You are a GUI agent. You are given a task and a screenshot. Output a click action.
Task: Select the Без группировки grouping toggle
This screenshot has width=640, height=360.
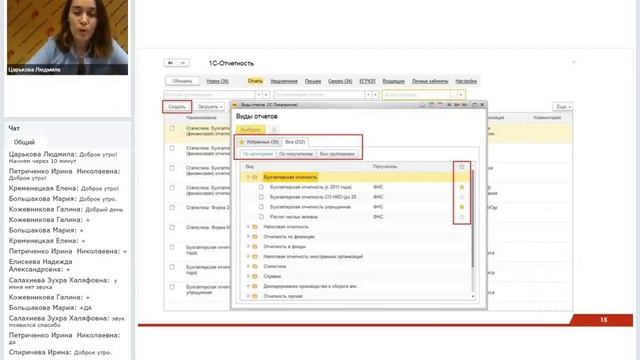pyautogui.click(x=337, y=154)
